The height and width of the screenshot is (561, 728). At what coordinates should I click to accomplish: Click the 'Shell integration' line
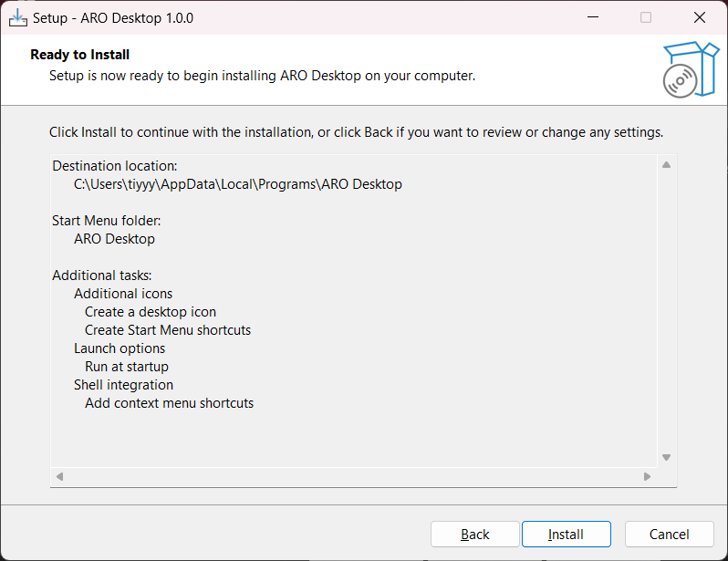click(x=123, y=385)
